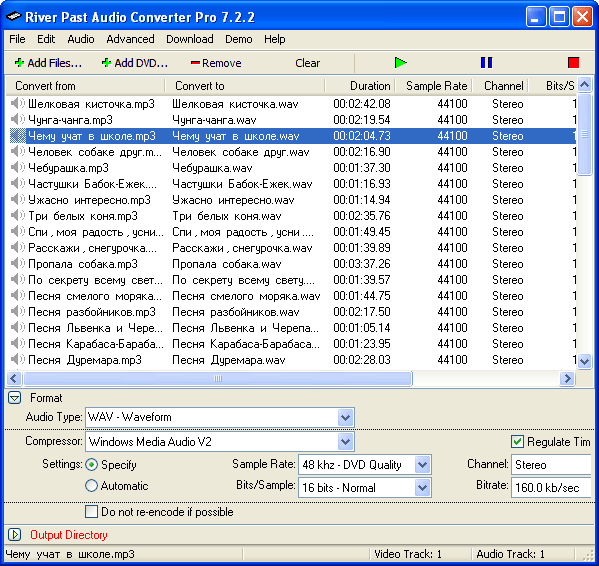Screen dimensions: 599x566
Task: Start conversion with the green play icon
Action: tap(400, 63)
